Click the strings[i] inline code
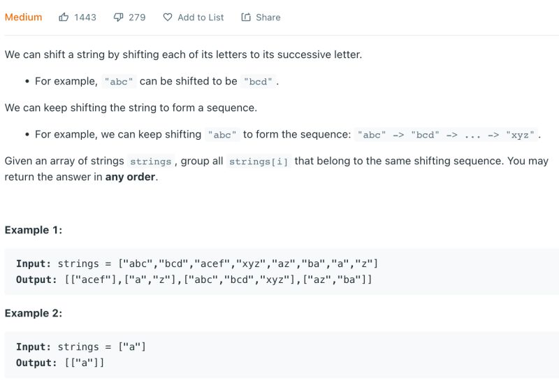This screenshot has width=559, height=392. pyautogui.click(x=259, y=161)
